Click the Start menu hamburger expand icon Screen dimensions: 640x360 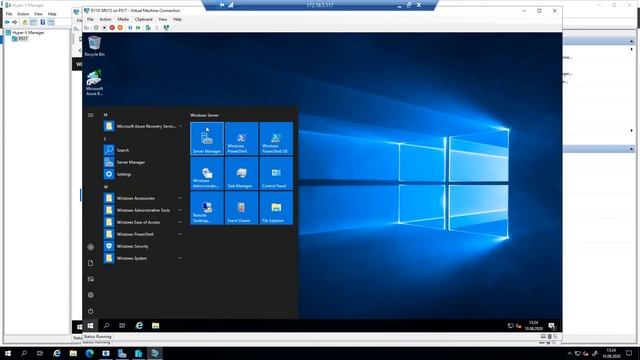91,115
